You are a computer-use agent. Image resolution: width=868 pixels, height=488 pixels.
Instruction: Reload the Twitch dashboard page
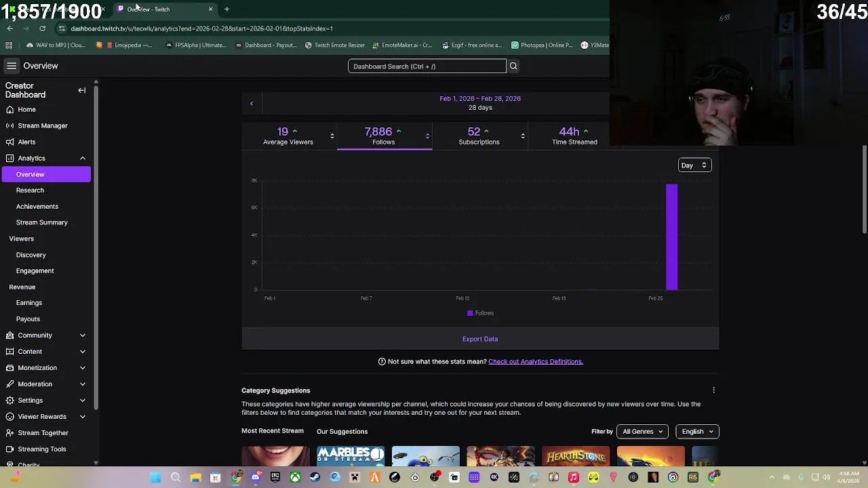point(42,28)
